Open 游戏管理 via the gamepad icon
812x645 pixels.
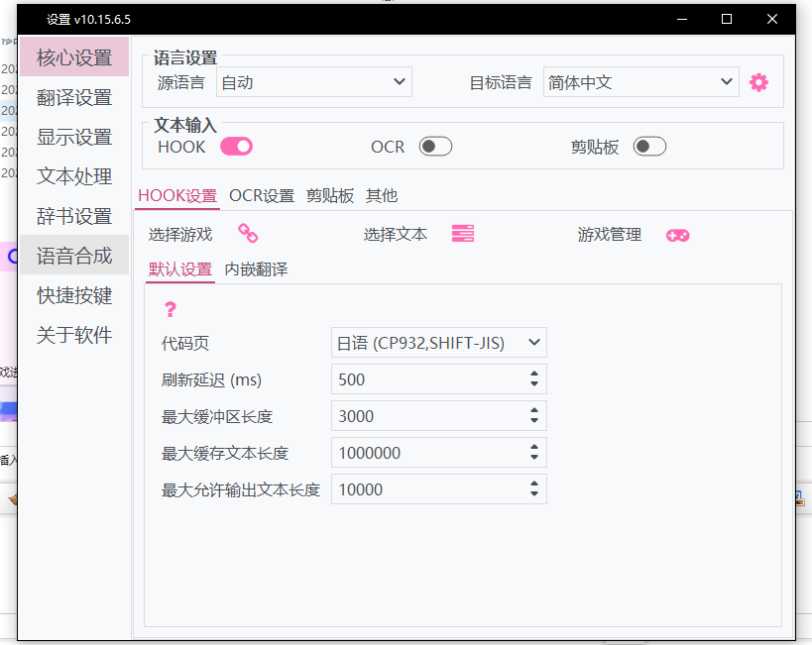[677, 235]
